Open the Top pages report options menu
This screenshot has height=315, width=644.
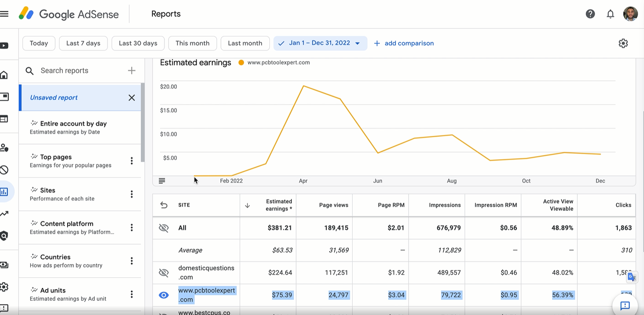(132, 161)
